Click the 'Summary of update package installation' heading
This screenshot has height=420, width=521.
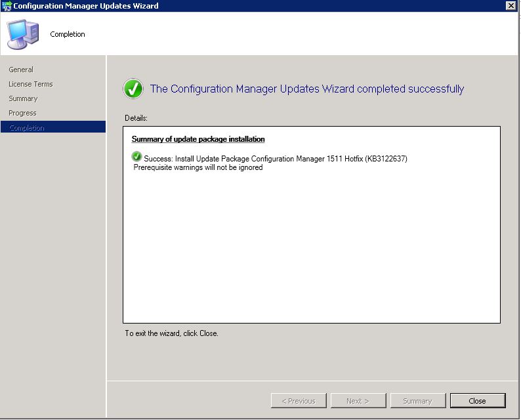tap(198, 139)
